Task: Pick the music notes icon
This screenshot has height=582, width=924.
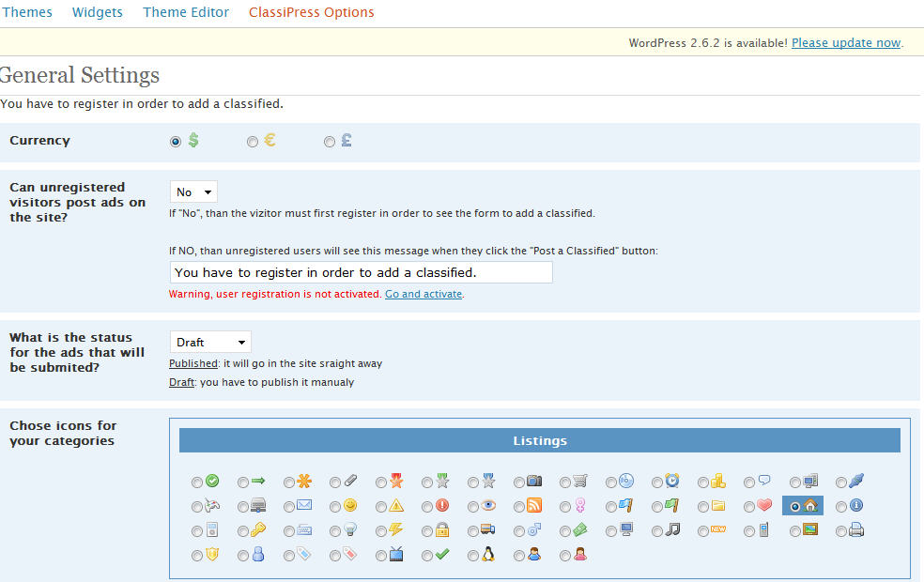Action: (671, 530)
